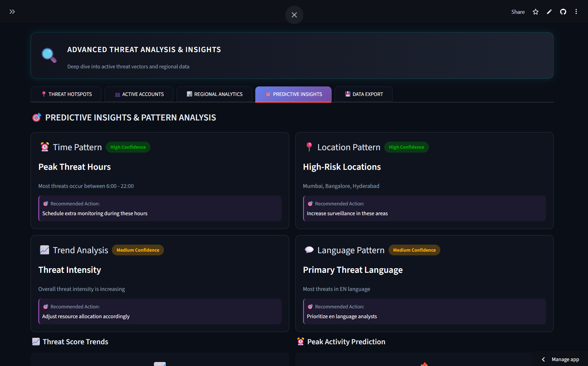Click the magnifying glass header icon
Screen dimensions: 588x366
pos(49,55)
